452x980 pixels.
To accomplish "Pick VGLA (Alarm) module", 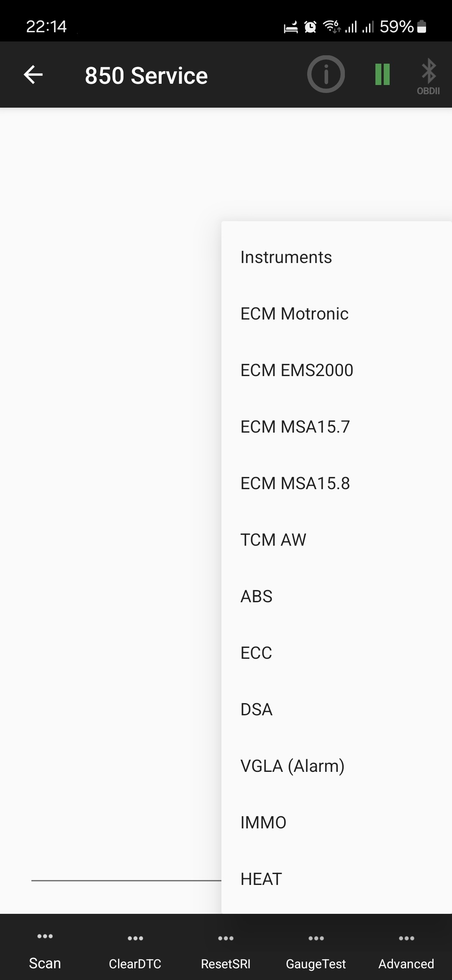I will point(293,766).
